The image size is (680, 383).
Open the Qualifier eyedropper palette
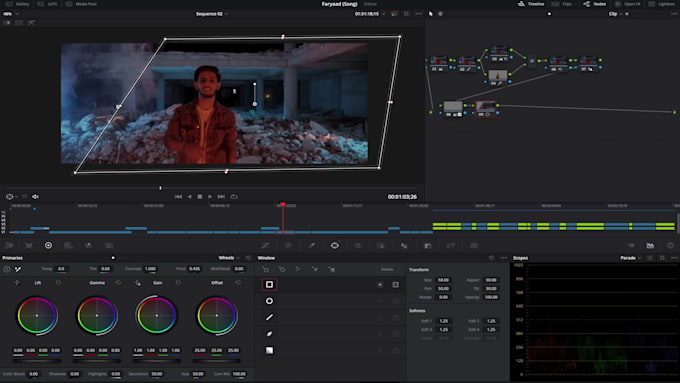[x=312, y=246]
